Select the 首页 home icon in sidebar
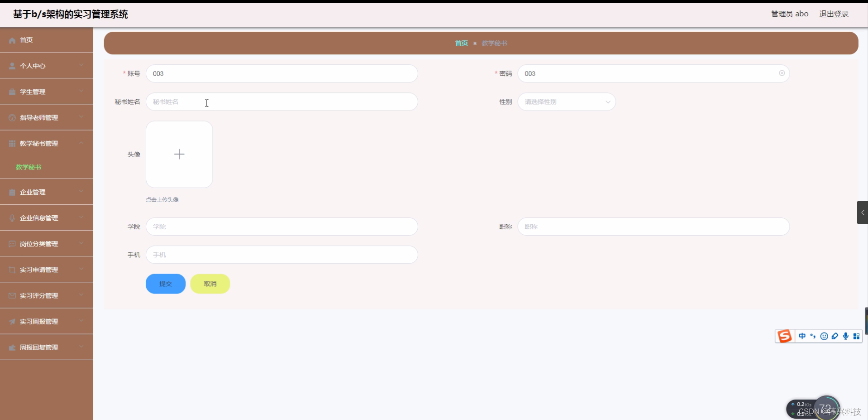This screenshot has width=868, height=420. (11, 40)
